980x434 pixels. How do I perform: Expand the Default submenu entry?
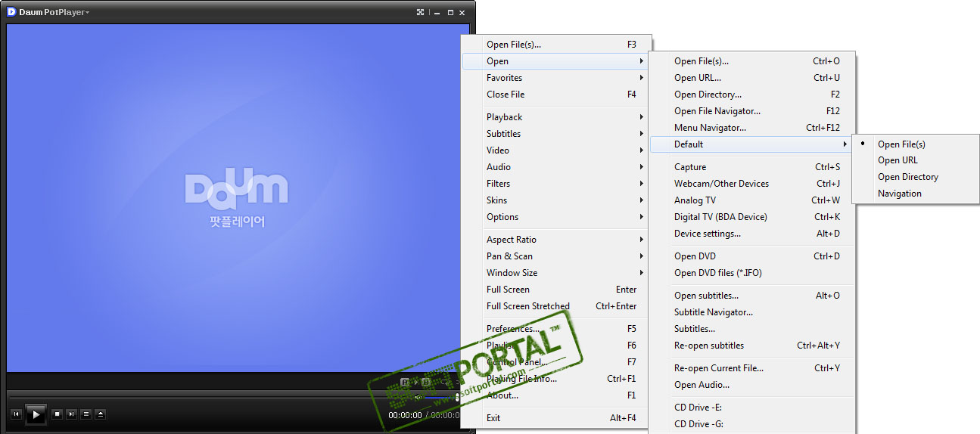(x=751, y=144)
